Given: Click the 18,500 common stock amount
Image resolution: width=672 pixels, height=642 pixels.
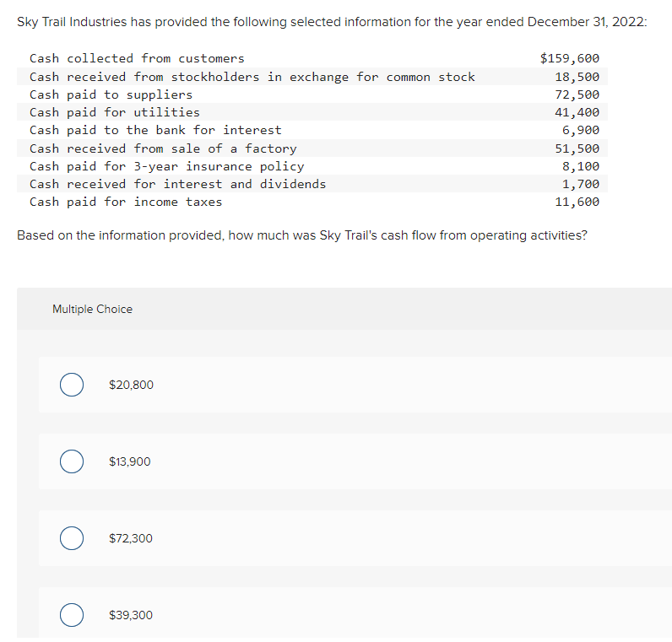Looking at the screenshot, I should 577,77.
